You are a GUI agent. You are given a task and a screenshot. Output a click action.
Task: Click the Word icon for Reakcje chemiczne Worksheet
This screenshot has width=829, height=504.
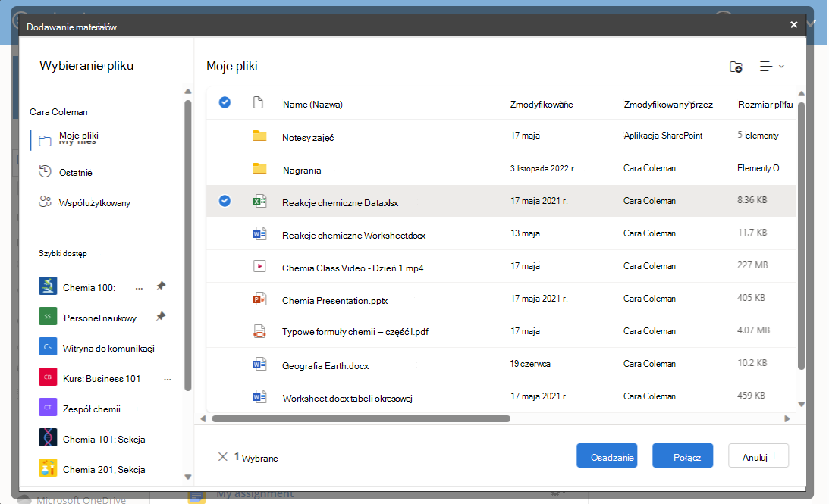click(259, 233)
